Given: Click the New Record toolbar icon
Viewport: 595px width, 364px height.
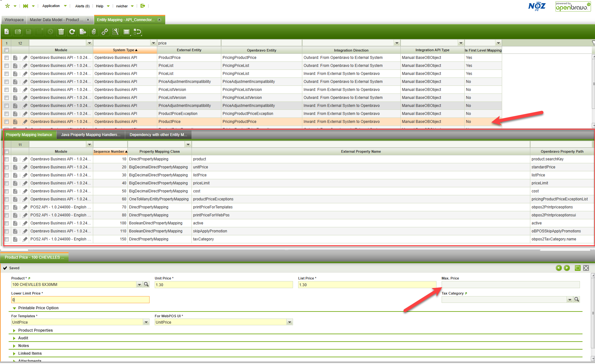Looking at the screenshot, I should pyautogui.click(x=7, y=32).
